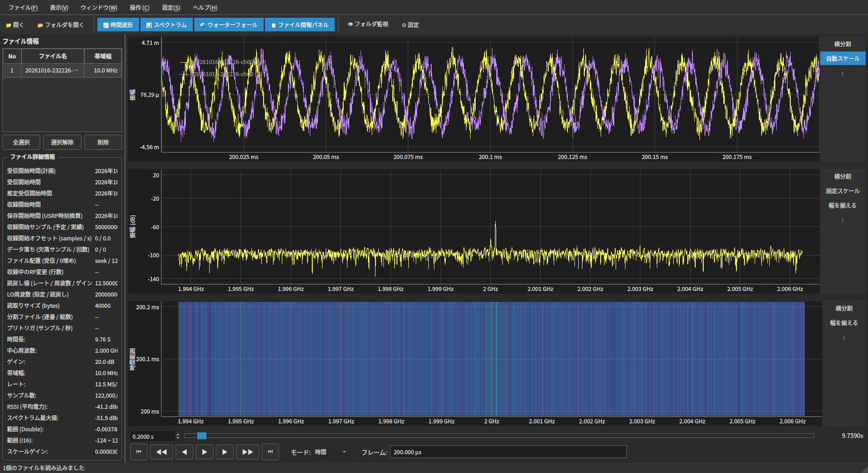This screenshot has width=868, height=473.
Task: Click the 自動スケール button
Action: pyautogui.click(x=843, y=58)
